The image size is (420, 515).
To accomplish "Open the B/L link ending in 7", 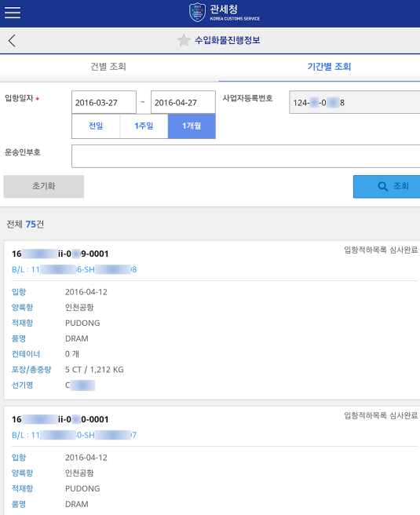I will tap(75, 435).
